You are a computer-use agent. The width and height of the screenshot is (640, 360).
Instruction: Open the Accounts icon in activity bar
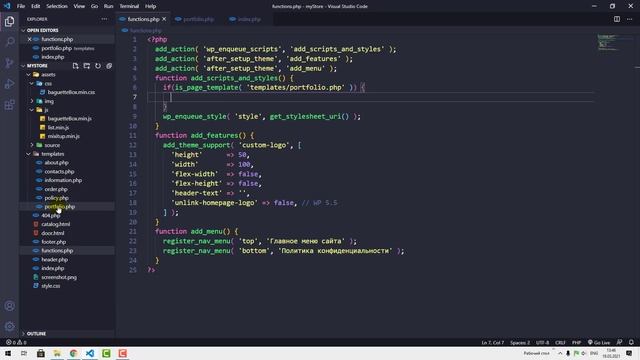click(x=9, y=306)
